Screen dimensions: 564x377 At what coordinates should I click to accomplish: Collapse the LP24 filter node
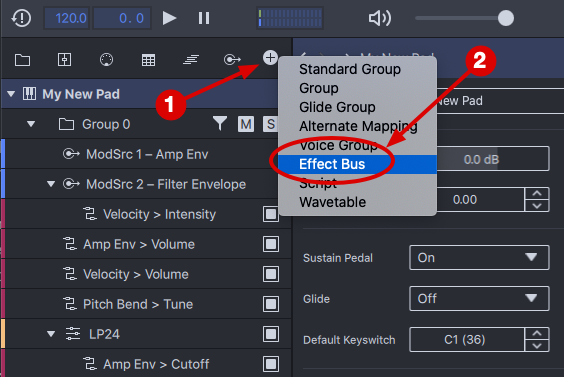[51, 334]
